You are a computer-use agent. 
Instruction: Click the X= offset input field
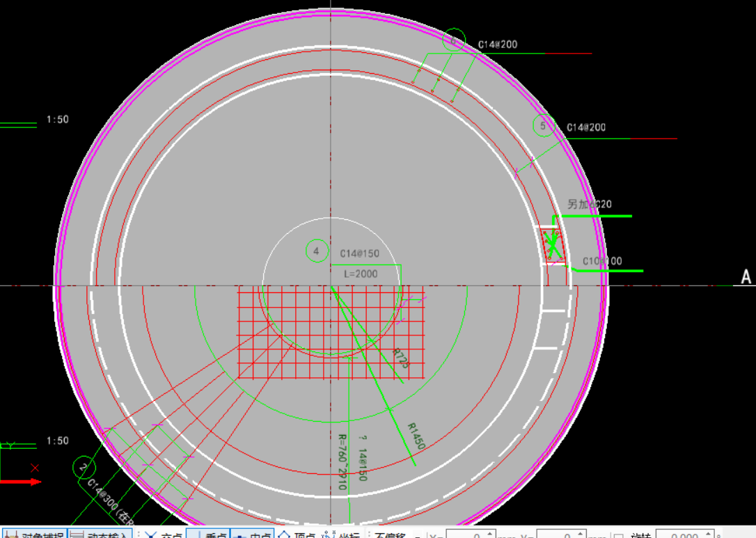click(x=470, y=535)
